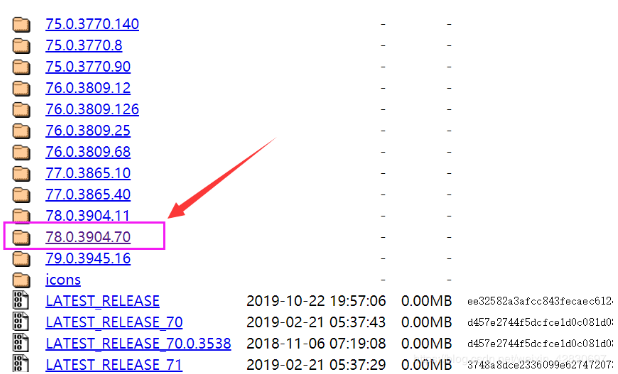Viewport: 618px width, 374px height.
Task: Click folder icon beside 79.0.3945.16
Action: click(21, 259)
